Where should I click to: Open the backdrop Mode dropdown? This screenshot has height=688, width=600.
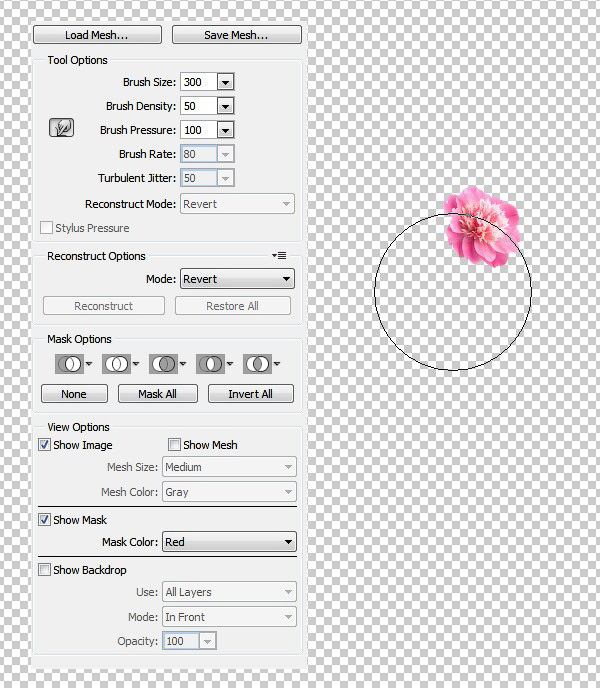(229, 617)
